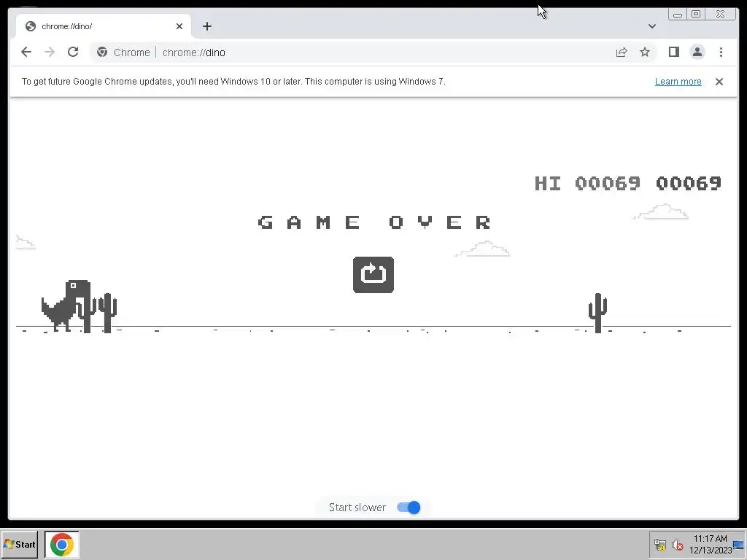Click the forward navigation arrow

coord(50,52)
